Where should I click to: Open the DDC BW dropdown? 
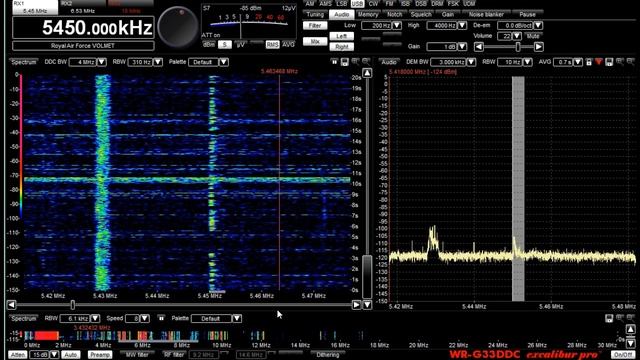coord(102,62)
